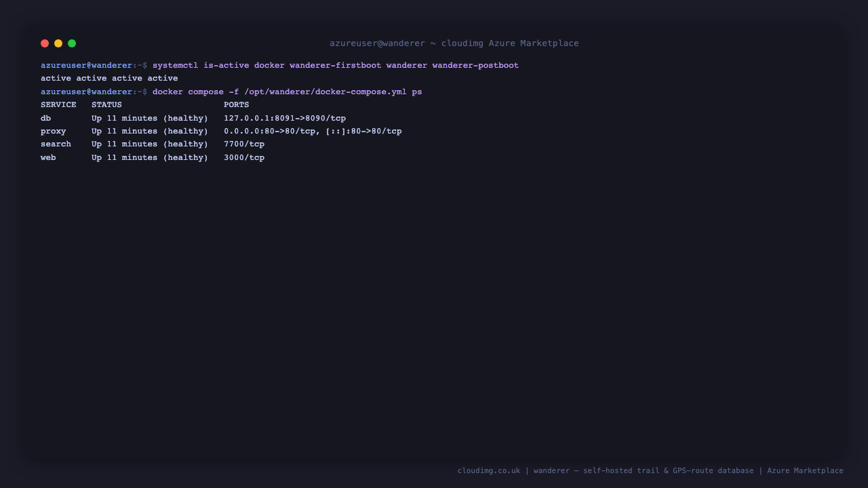The image size is (868, 488).
Task: Click the 'web' service name
Action: click(x=48, y=158)
